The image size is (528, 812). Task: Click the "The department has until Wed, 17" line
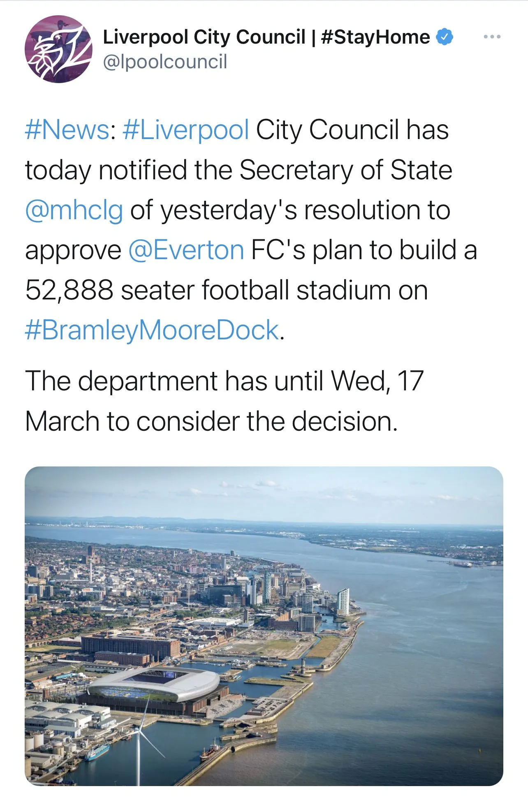click(x=224, y=381)
